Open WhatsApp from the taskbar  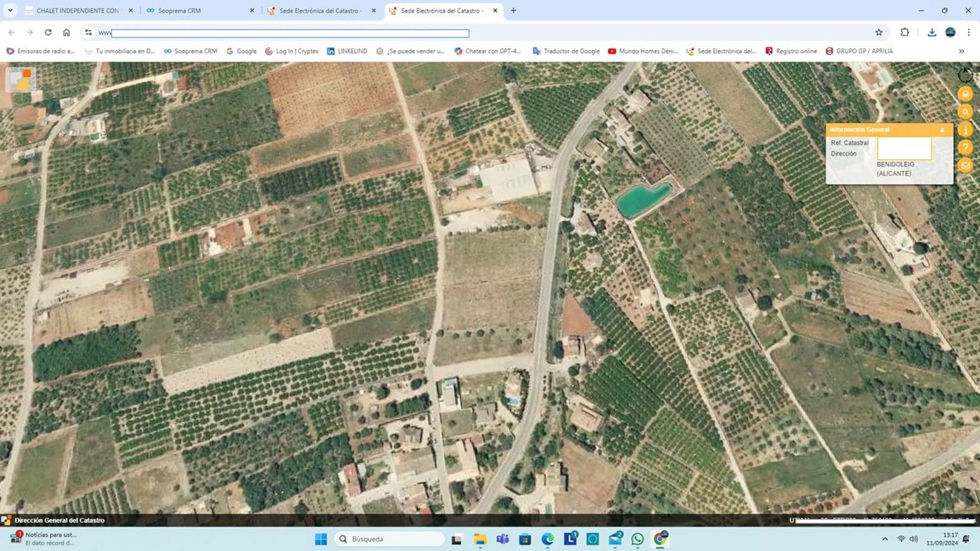point(637,539)
